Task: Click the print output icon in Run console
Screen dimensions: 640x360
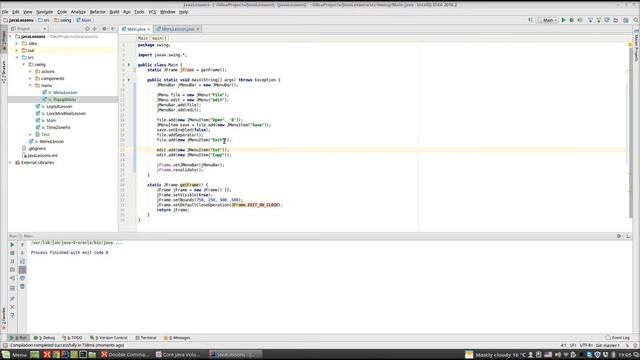Action: (x=22, y=278)
